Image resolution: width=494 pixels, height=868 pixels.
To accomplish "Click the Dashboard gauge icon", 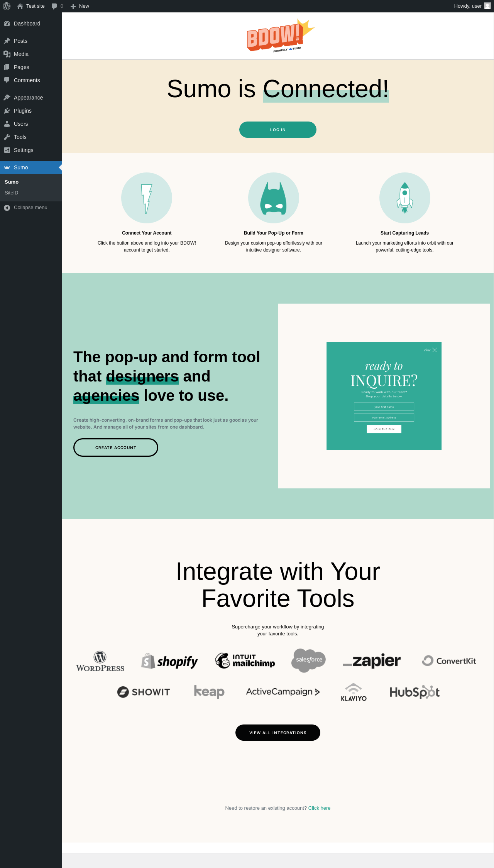I will (x=7, y=24).
